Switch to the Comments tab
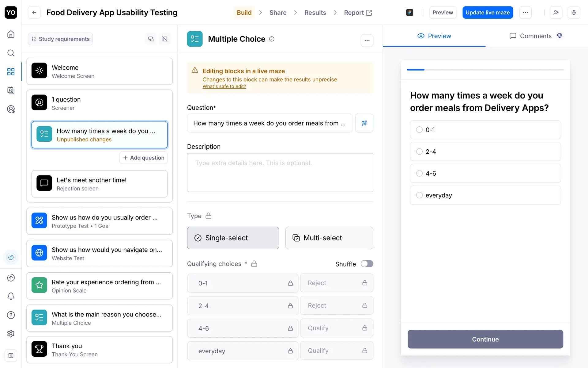 coord(535,36)
